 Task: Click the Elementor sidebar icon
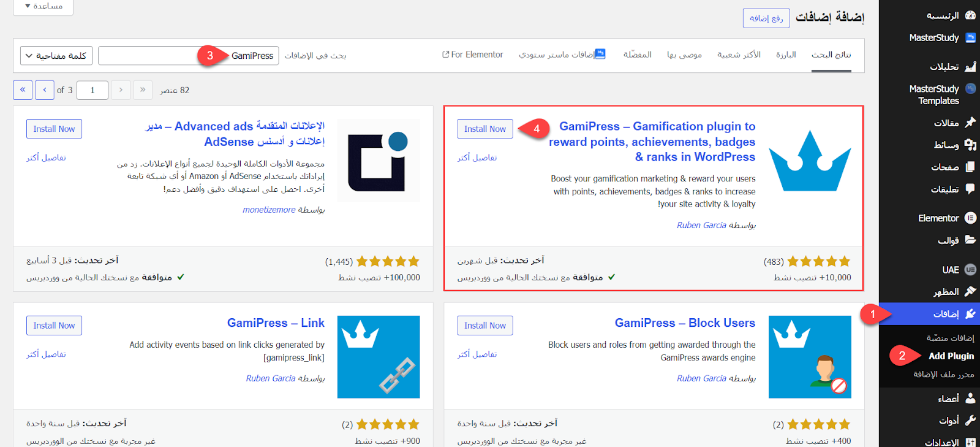pos(970,218)
